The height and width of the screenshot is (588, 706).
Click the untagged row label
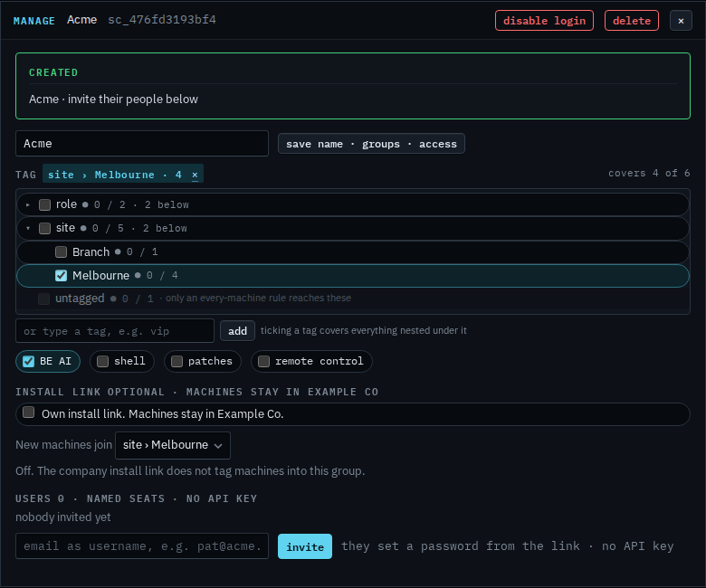[x=80, y=299]
